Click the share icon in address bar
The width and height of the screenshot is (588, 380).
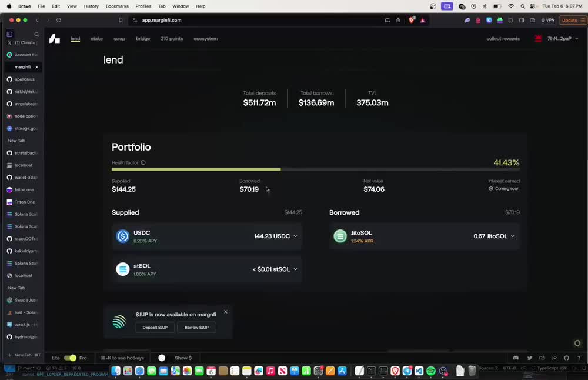(398, 20)
